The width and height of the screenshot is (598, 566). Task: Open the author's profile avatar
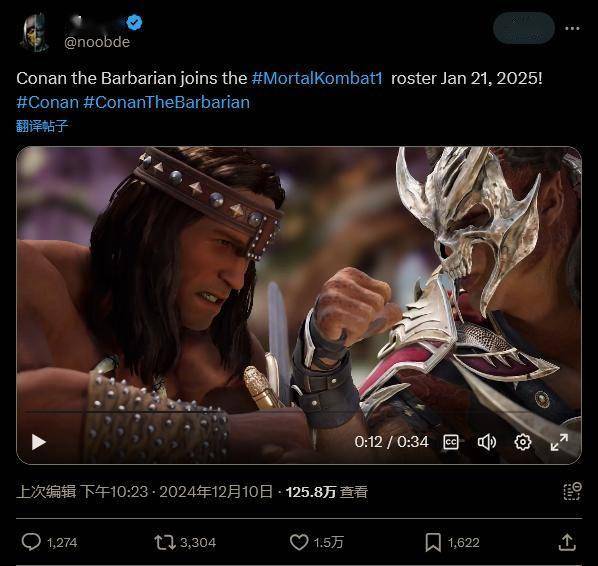point(35,32)
